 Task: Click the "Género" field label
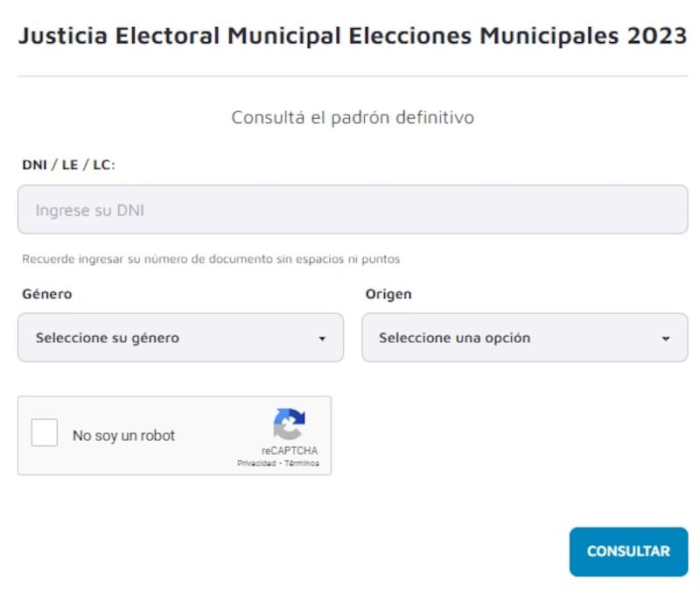pyautogui.click(x=47, y=294)
